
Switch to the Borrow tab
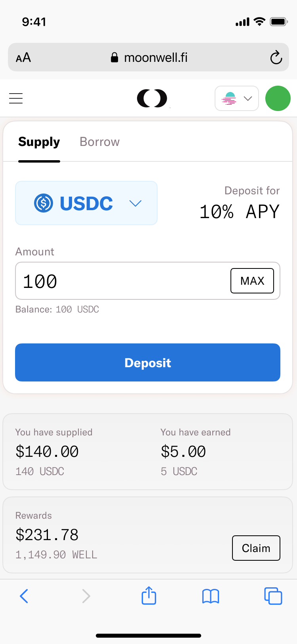99,142
